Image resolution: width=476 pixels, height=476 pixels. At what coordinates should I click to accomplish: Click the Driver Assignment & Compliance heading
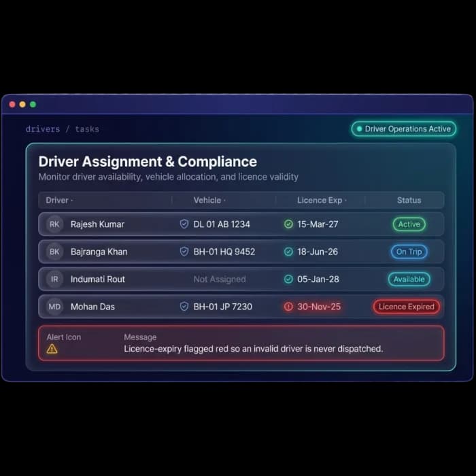(x=148, y=162)
